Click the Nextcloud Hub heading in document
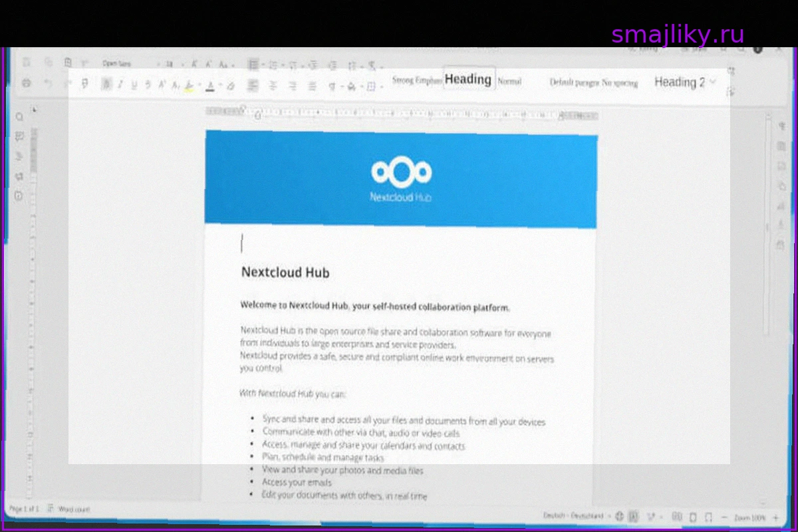Image resolution: width=798 pixels, height=532 pixels. coord(285,272)
